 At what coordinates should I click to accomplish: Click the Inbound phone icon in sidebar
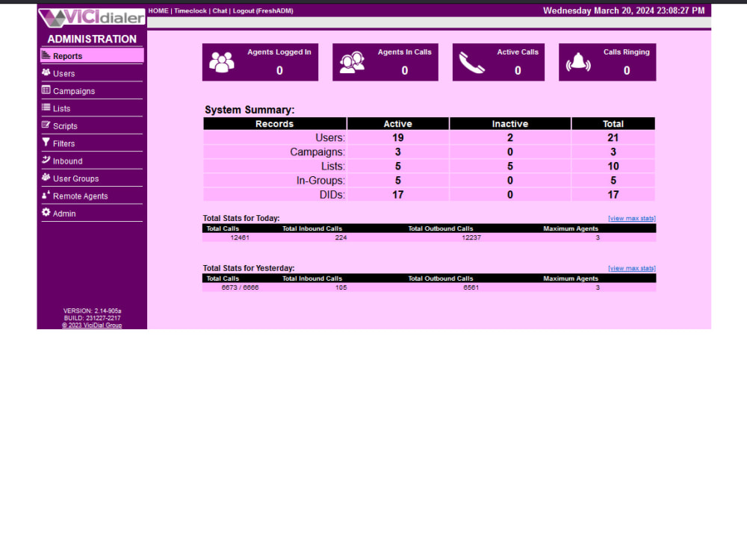click(46, 160)
